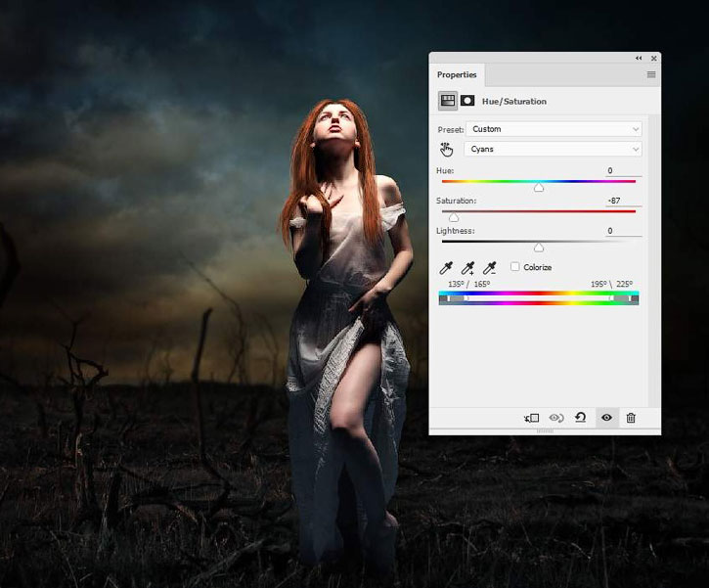Open the Properties panel flyout menu
The image size is (709, 588).
point(651,74)
